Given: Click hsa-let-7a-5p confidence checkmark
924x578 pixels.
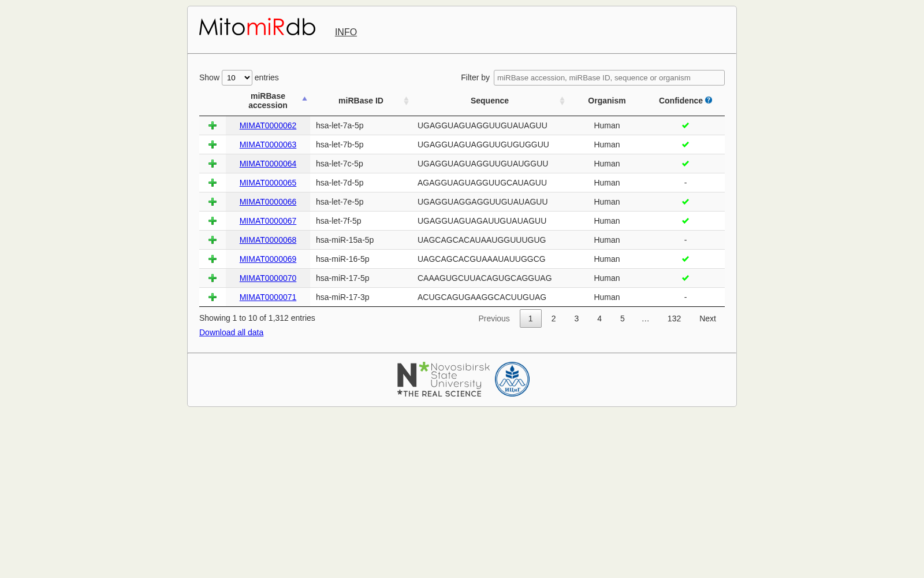Looking at the screenshot, I should pos(685,125).
